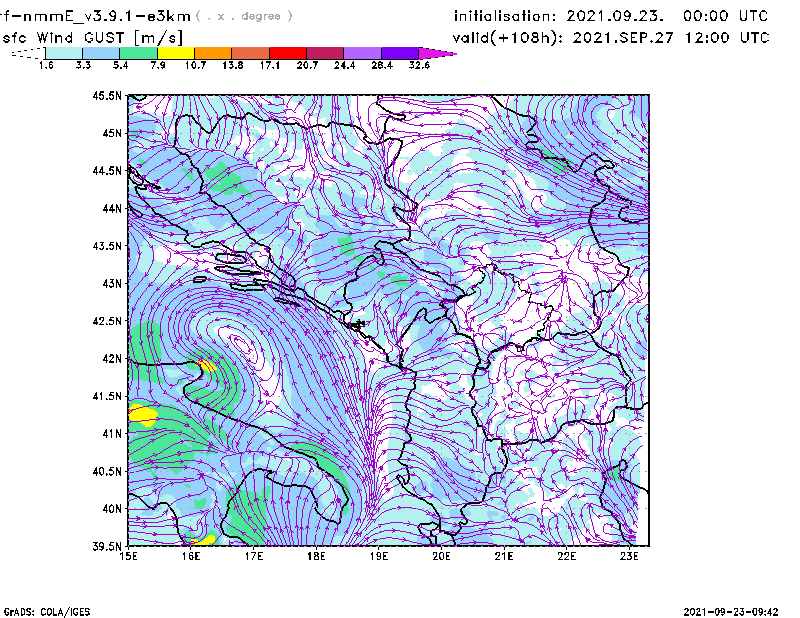The height and width of the screenshot is (618, 800).
Task: Click the dashed white arrow at the legend start
Action: click(29, 53)
